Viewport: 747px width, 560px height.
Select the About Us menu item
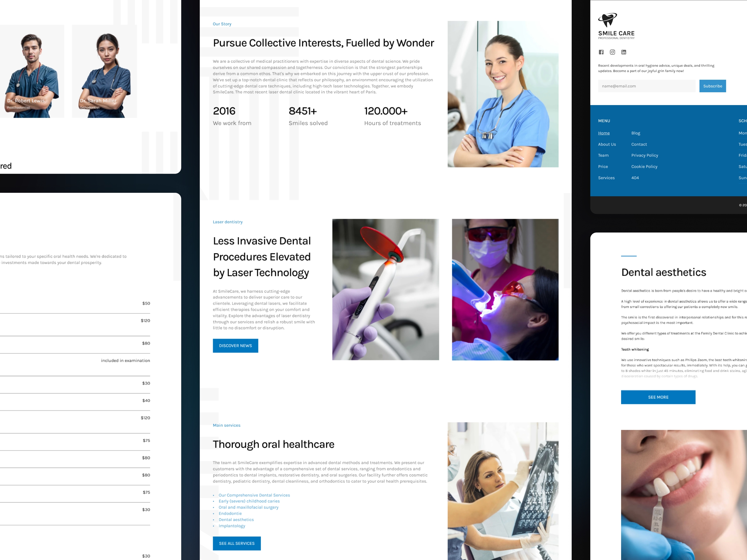pos(606,144)
